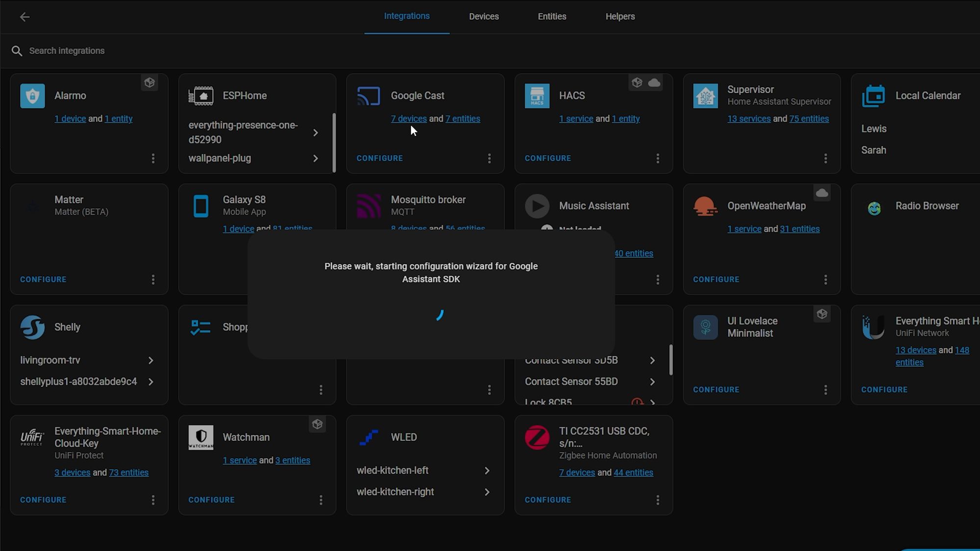This screenshot has width=980, height=551.
Task: Click the Shelly integration icon
Action: tap(32, 327)
